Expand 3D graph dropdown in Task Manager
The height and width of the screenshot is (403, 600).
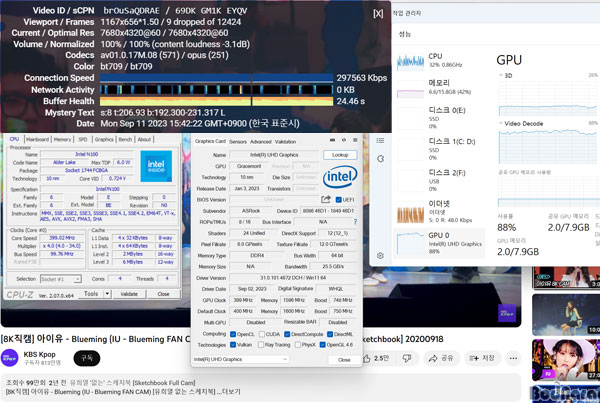point(501,75)
